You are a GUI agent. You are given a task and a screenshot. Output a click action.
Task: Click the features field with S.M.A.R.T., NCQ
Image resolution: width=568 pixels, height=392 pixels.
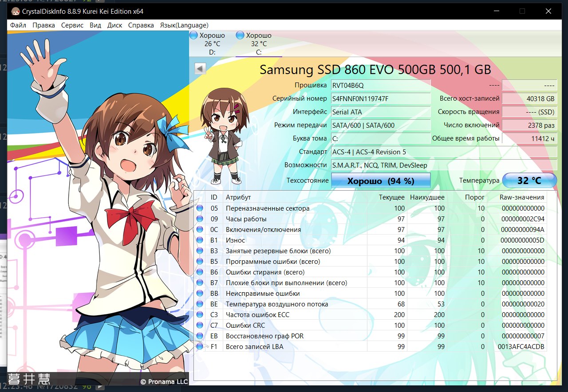(444, 165)
